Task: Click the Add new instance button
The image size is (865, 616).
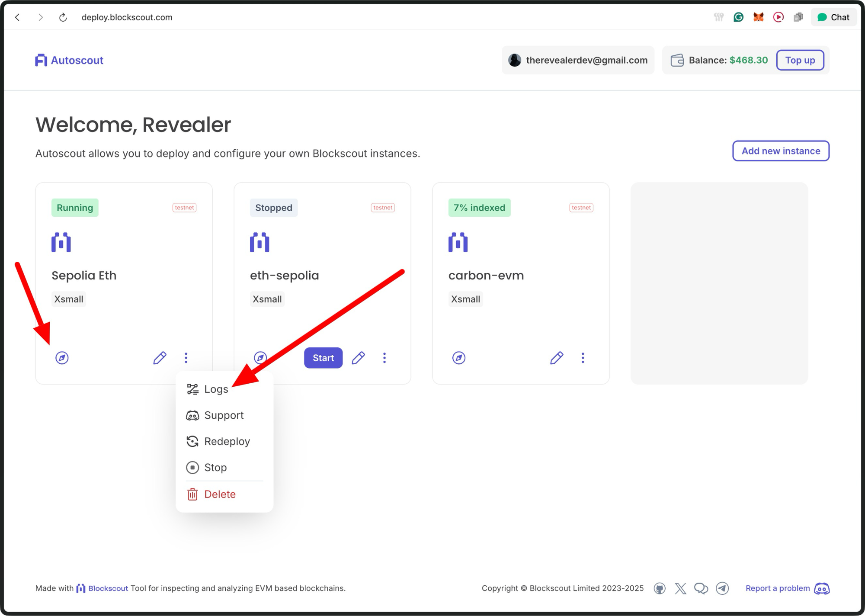Action: (780, 151)
